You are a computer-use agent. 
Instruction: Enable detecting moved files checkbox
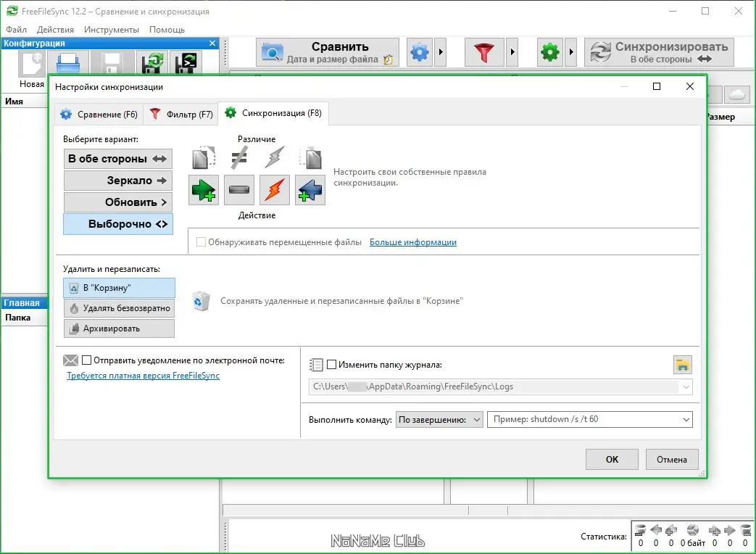coord(201,242)
